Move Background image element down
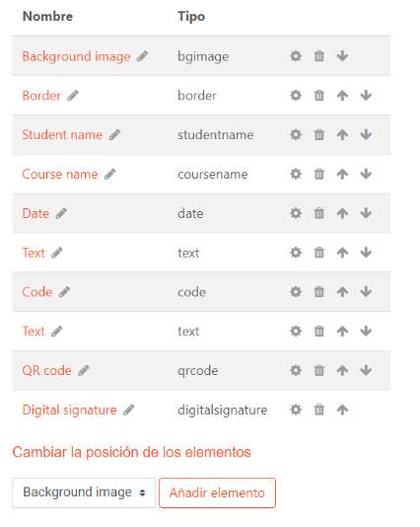Viewport: 420px width, 527px height. (342, 56)
